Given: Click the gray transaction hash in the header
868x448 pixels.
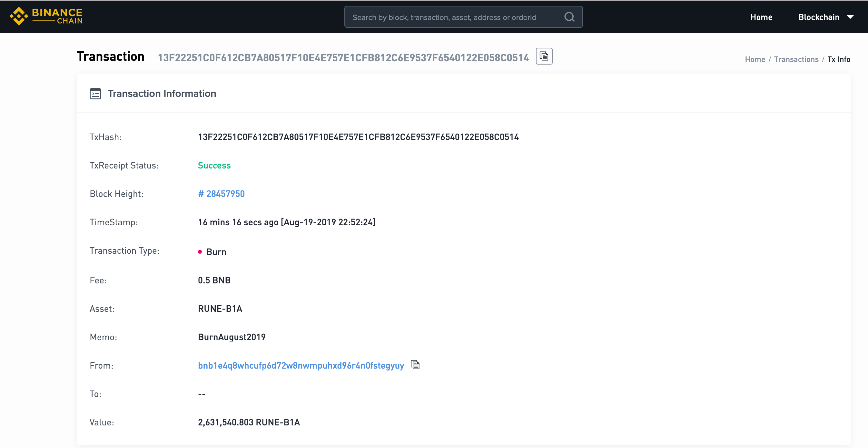Looking at the screenshot, I should tap(343, 58).
